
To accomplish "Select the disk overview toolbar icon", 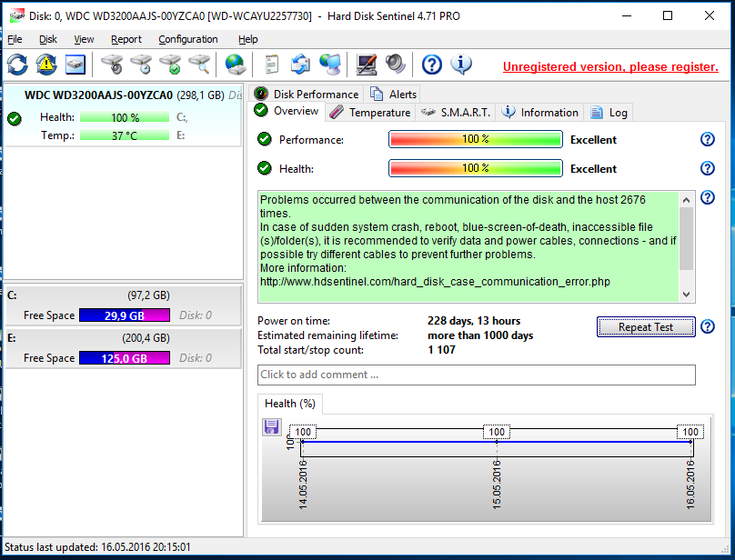I will coord(75,65).
